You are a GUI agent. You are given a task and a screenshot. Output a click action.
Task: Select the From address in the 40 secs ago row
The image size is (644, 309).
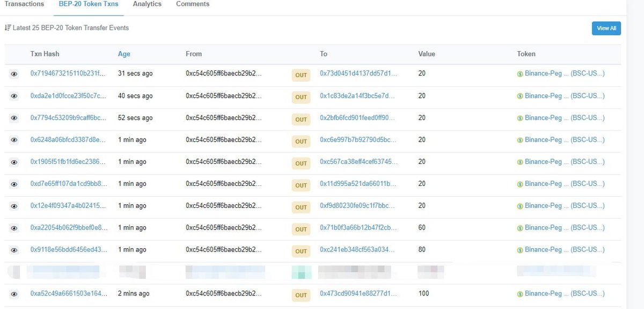coord(224,96)
